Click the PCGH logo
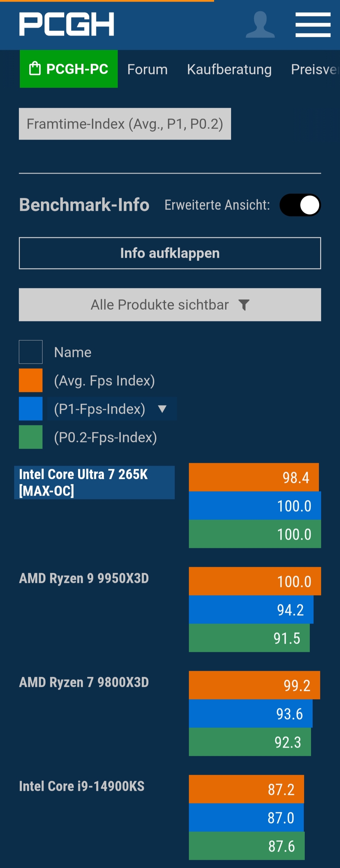This screenshot has width=340, height=868. point(67,24)
